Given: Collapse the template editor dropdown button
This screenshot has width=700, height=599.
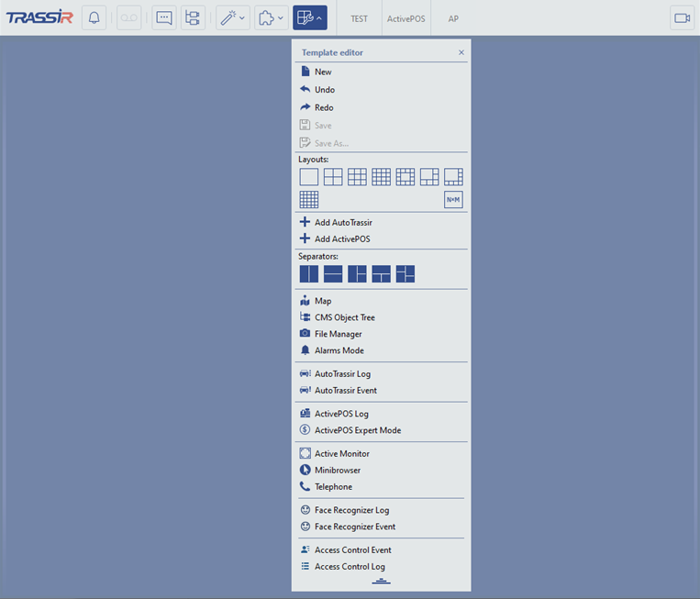Looking at the screenshot, I should pos(309,18).
